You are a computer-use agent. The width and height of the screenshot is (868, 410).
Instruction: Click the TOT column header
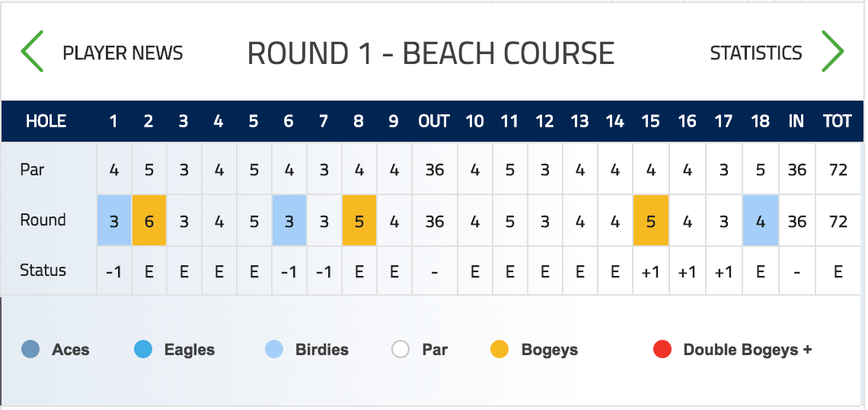[x=837, y=121]
